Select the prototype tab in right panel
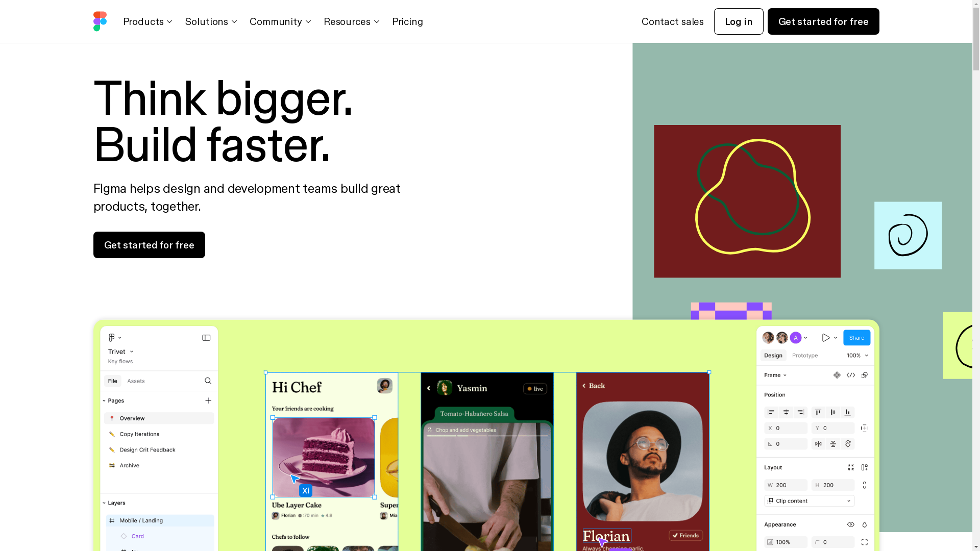Viewport: 980px width, 551px height. pyautogui.click(x=804, y=355)
